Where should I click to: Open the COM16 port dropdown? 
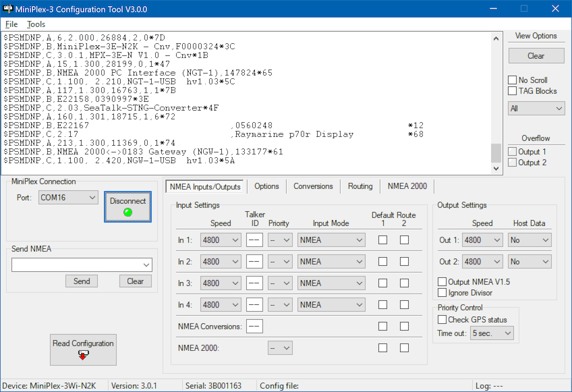coord(67,198)
